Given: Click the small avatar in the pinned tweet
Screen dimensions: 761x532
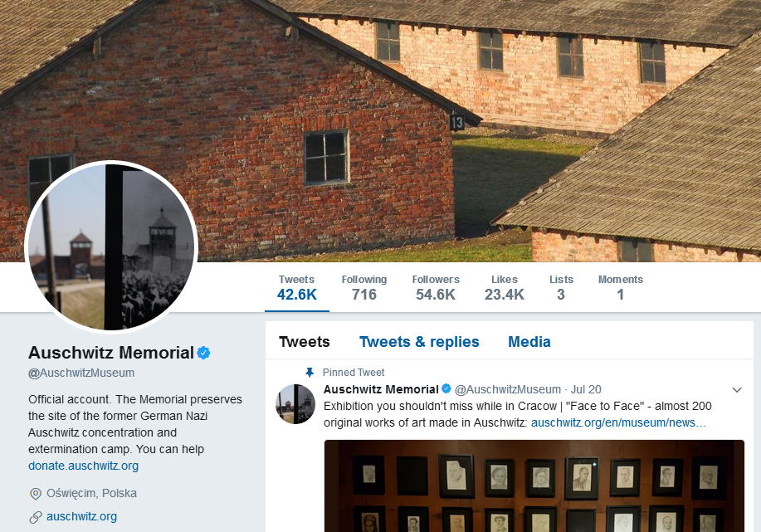Looking at the screenshot, I should [x=295, y=404].
